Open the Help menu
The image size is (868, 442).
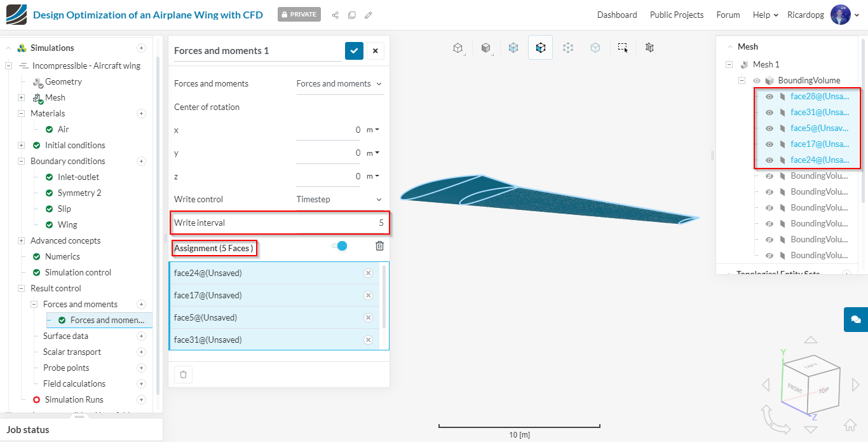click(x=765, y=15)
